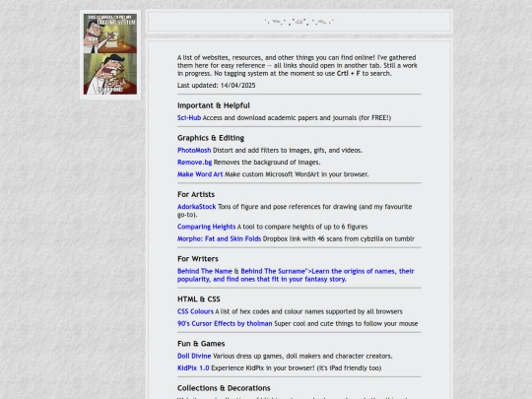Click the 'Collections & Decorations' heading
The width and height of the screenshot is (532, 399).
coord(224,388)
